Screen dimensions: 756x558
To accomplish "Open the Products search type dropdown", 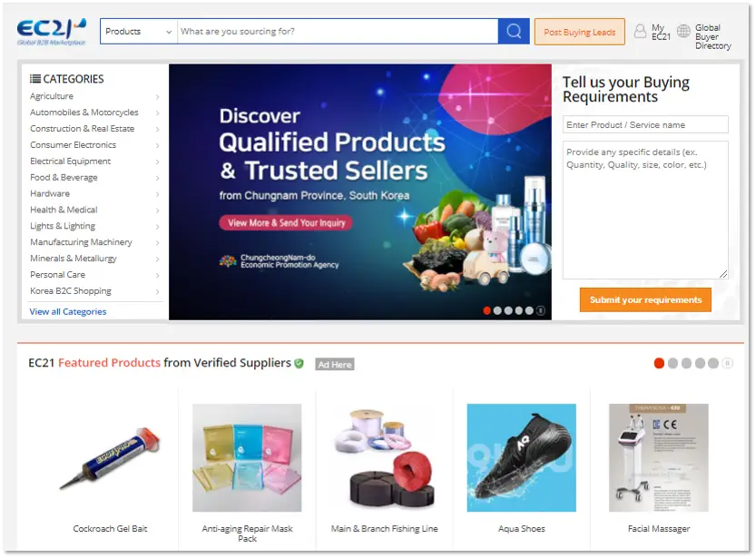I will (139, 32).
